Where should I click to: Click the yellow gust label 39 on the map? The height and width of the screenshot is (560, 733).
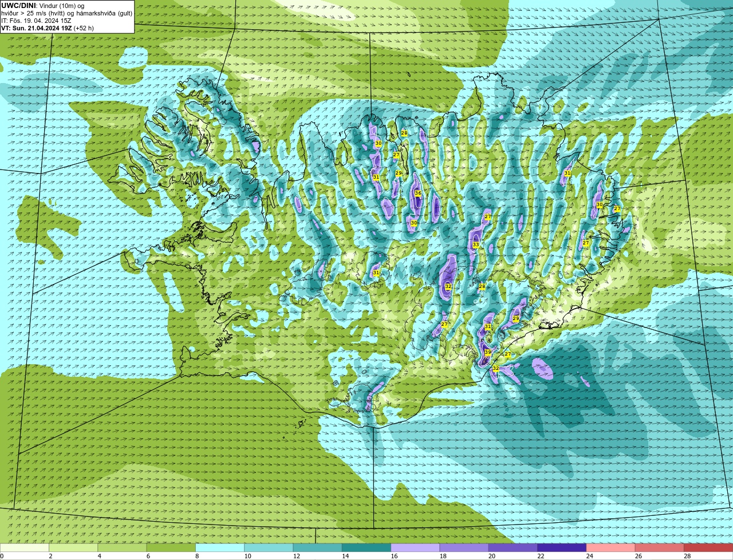pos(488,353)
